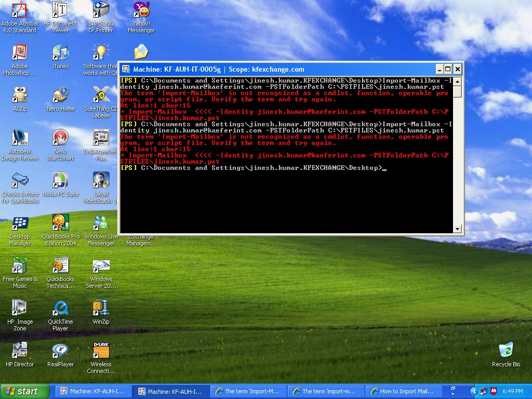Screen dimensions: 532x399
Task: Launch Windows Live Messenger
Action: 100,222
